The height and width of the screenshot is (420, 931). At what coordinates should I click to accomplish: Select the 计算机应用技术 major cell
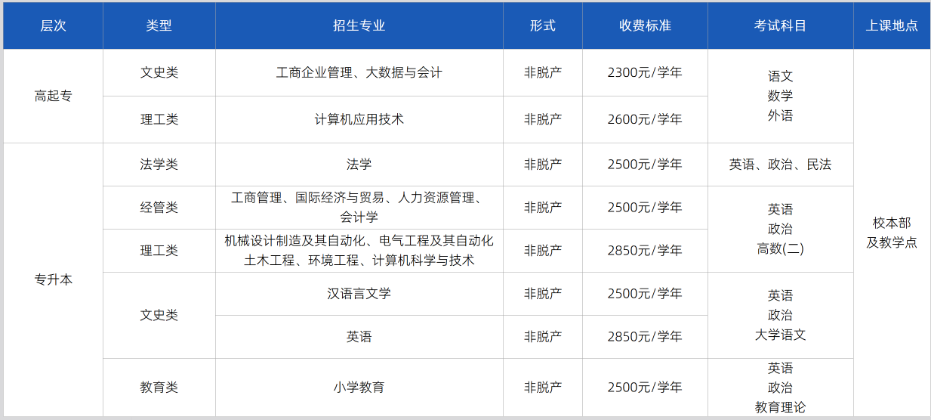[359, 119]
